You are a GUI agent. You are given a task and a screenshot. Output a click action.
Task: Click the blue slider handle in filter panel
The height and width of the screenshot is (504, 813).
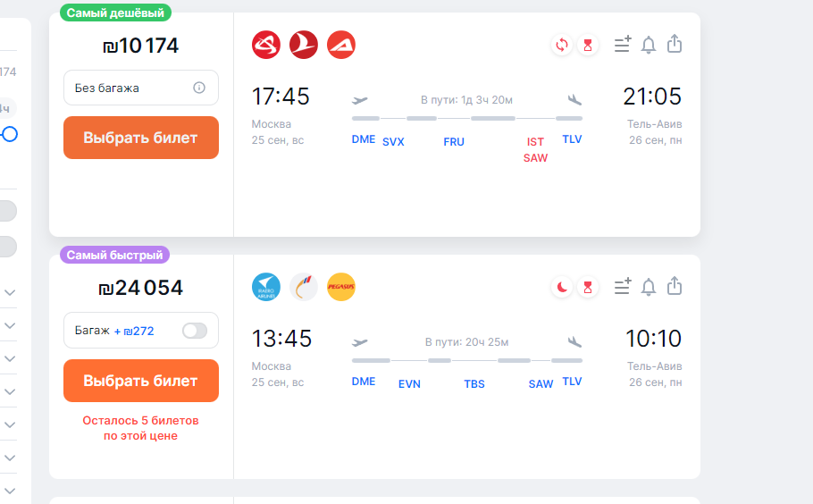click(10, 134)
